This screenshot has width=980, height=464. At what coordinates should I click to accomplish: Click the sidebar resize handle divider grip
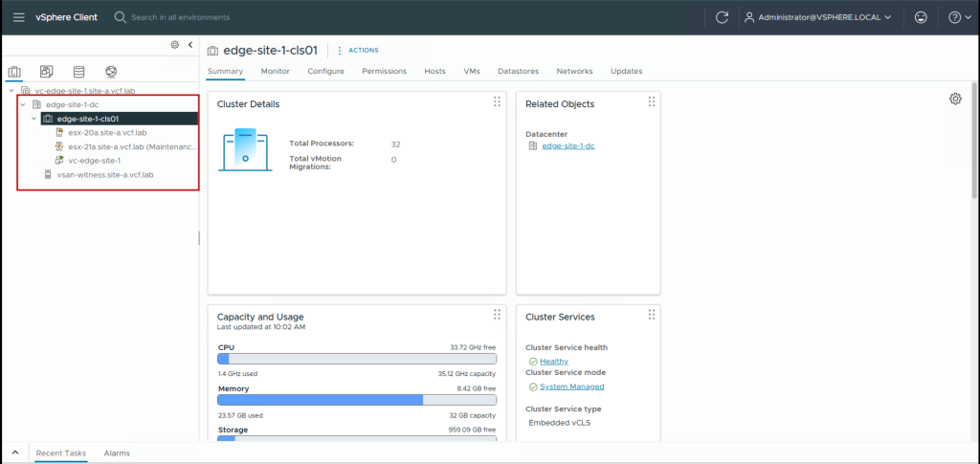[199, 238]
